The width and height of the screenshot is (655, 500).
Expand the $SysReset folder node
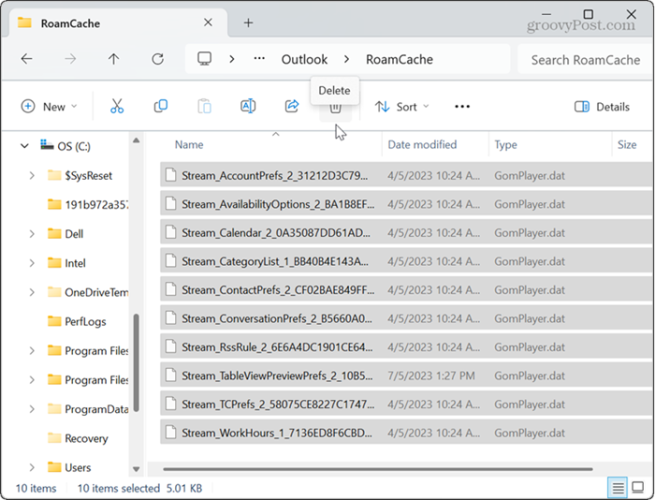32,175
